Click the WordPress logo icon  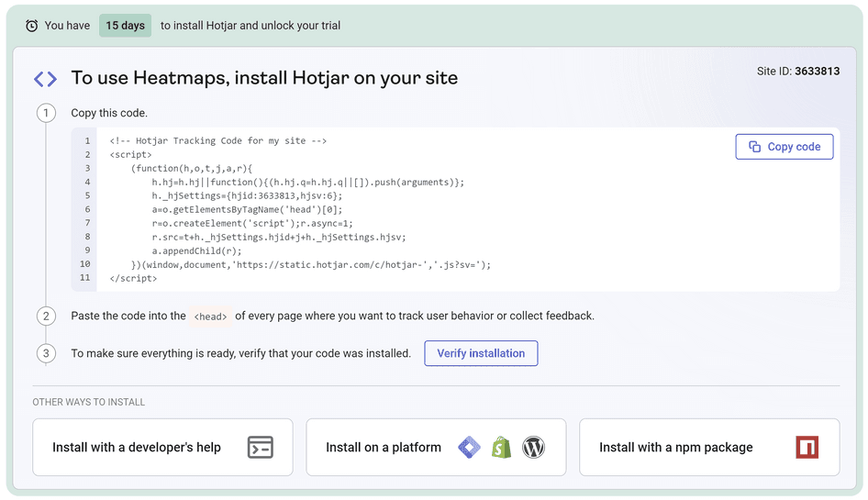click(x=534, y=448)
